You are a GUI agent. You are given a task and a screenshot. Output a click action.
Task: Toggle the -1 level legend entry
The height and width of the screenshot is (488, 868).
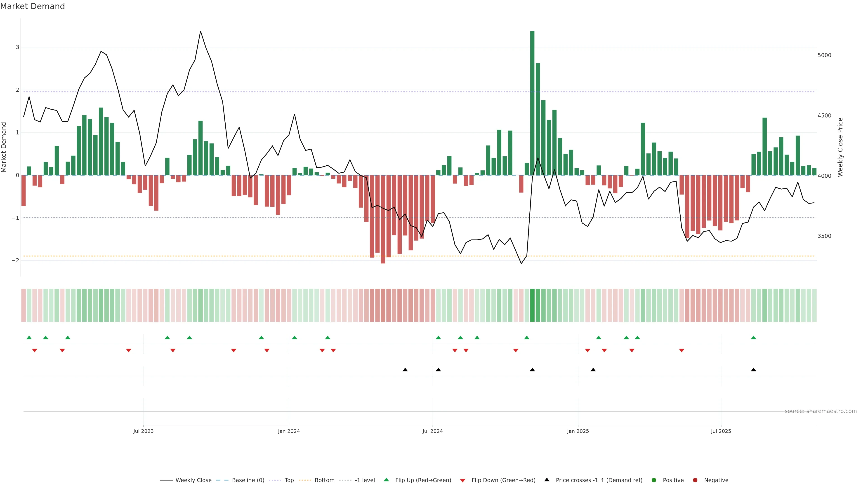point(365,480)
